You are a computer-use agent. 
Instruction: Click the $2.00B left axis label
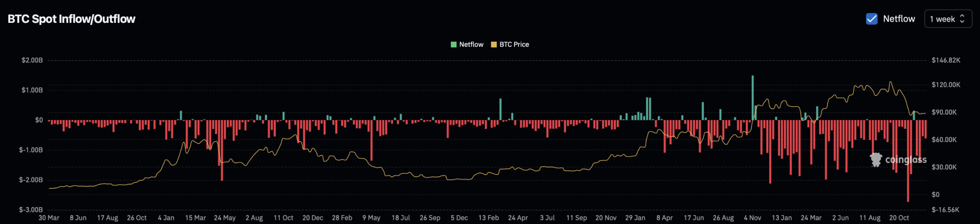pos(32,60)
